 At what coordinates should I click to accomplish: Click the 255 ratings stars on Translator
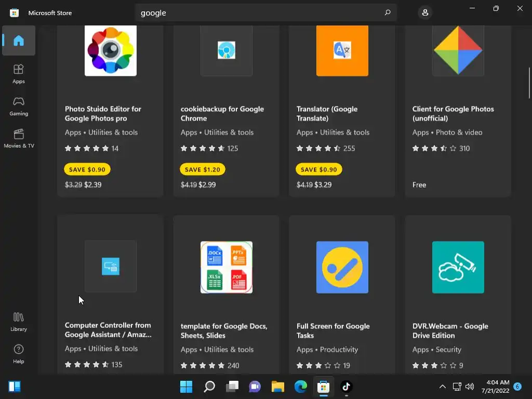pyautogui.click(x=326, y=148)
